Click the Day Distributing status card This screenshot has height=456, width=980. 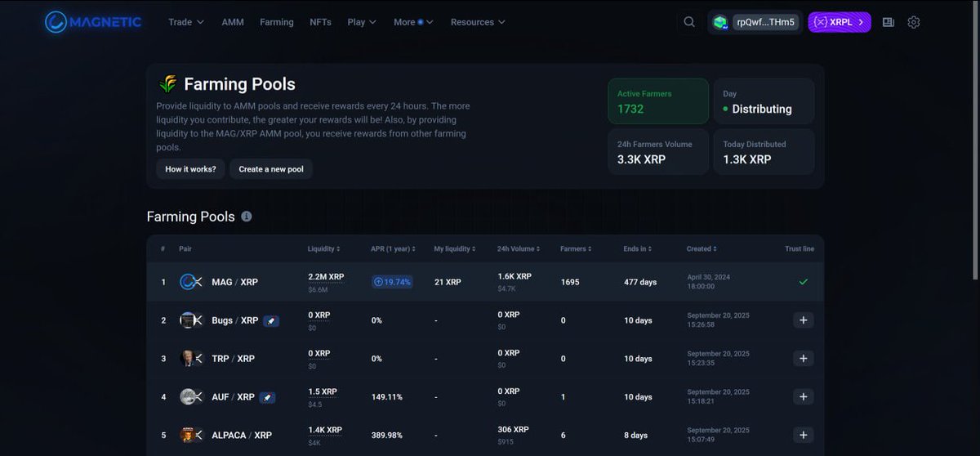(x=764, y=101)
